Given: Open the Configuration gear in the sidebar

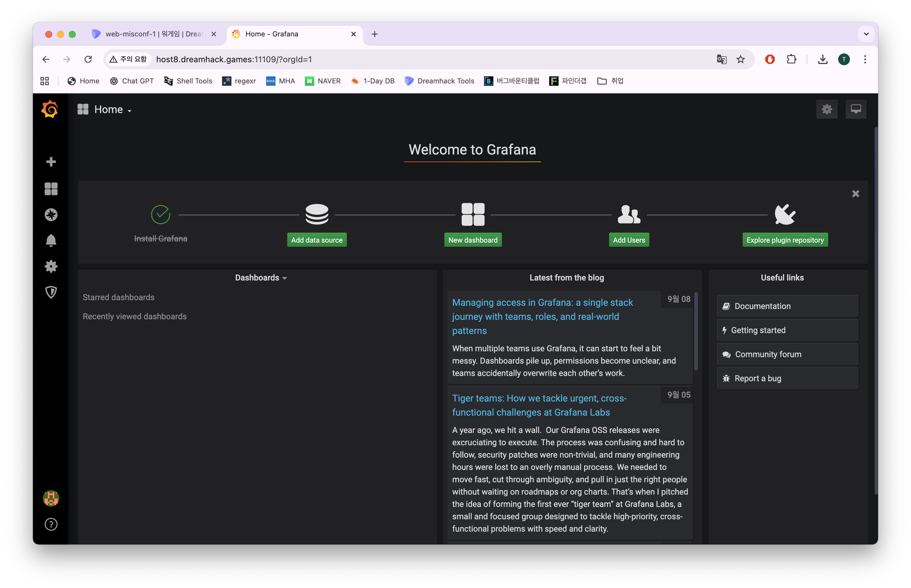Looking at the screenshot, I should [x=51, y=266].
